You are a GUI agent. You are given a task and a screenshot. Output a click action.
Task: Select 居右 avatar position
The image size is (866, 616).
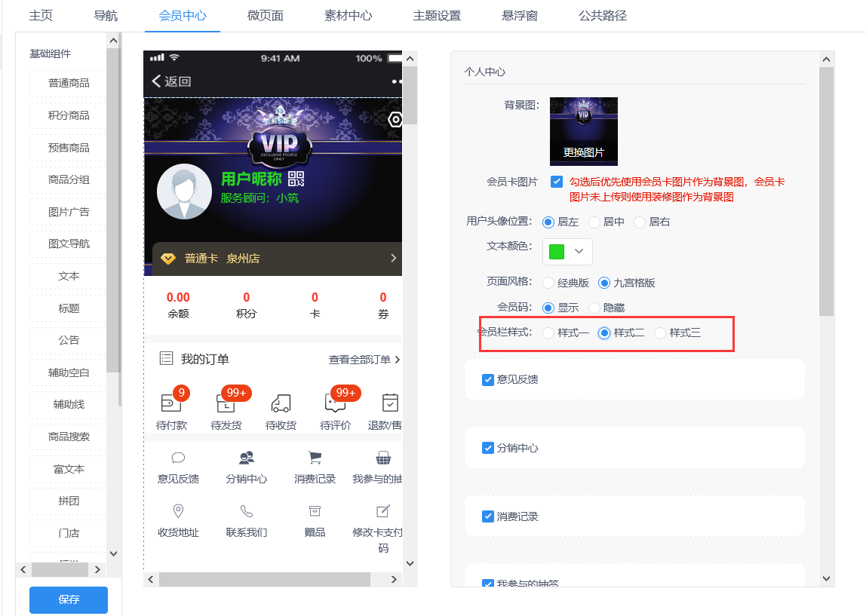[640, 222]
